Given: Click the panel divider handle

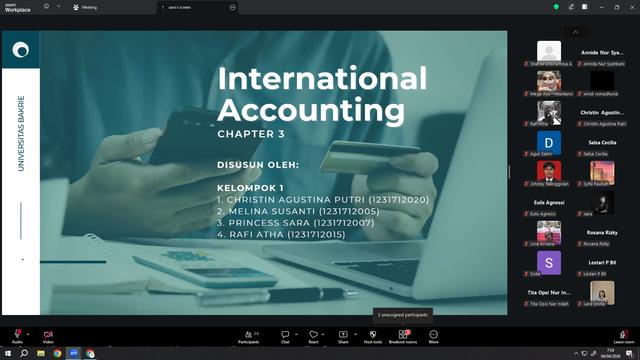Looking at the screenshot, I should 509,172.
